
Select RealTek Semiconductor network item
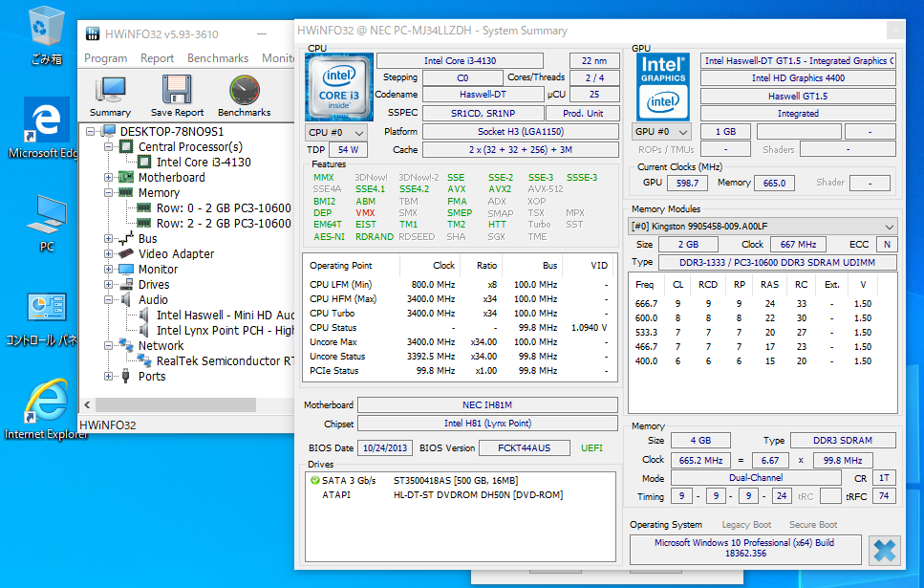point(226,361)
